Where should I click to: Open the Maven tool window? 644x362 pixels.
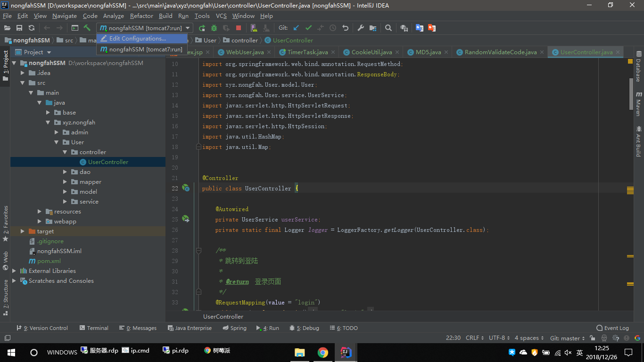click(x=639, y=104)
